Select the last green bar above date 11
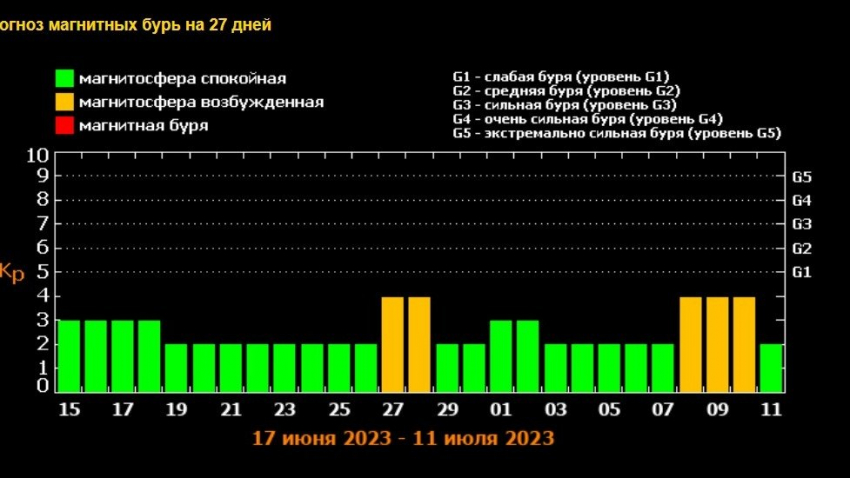850x478 pixels. (770, 367)
